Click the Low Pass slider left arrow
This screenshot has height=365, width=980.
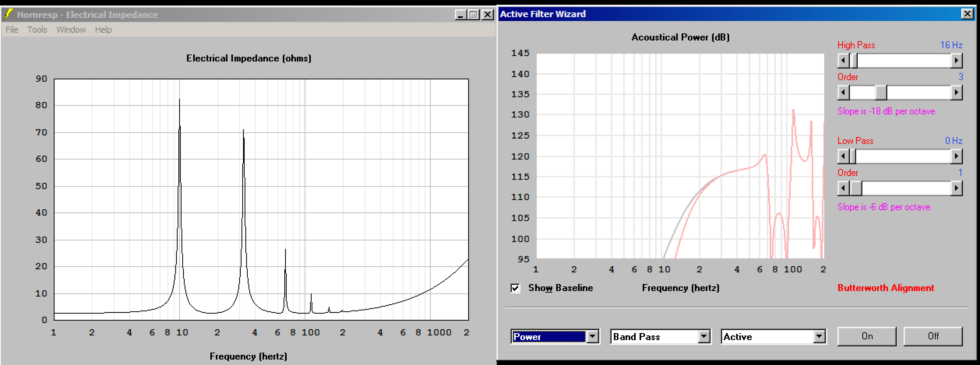pyautogui.click(x=843, y=156)
